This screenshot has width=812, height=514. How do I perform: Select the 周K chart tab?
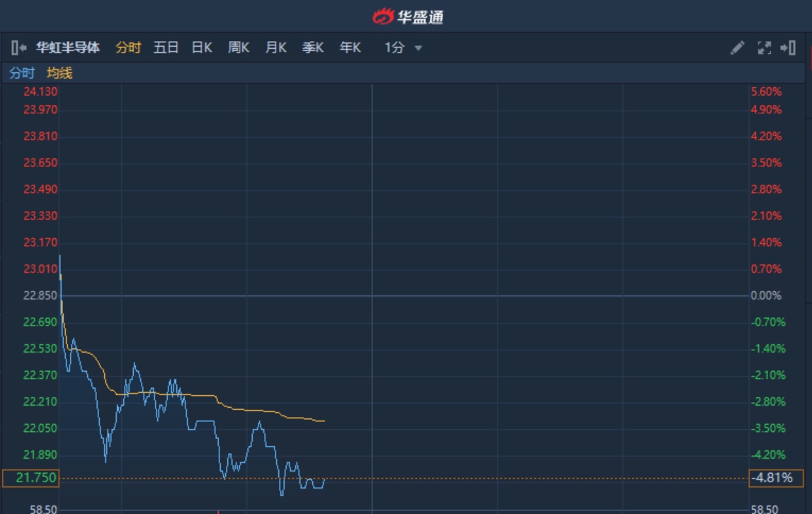(239, 48)
